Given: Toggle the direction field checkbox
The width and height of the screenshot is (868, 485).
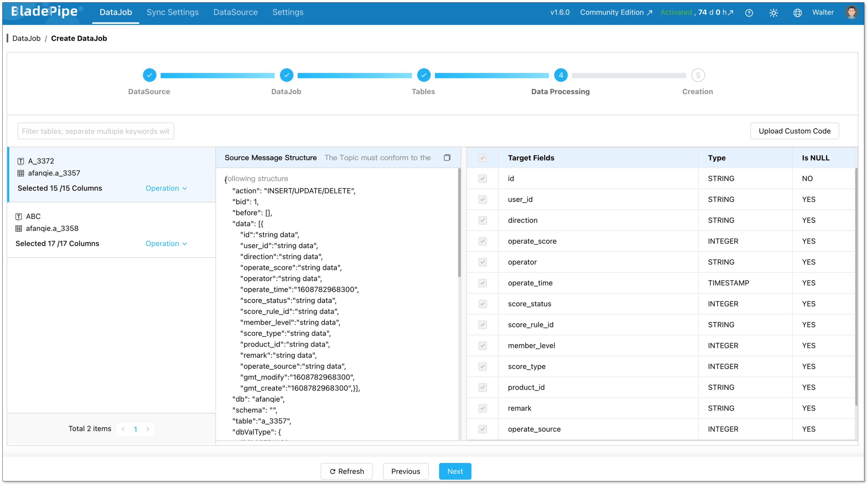Looking at the screenshot, I should coord(483,220).
